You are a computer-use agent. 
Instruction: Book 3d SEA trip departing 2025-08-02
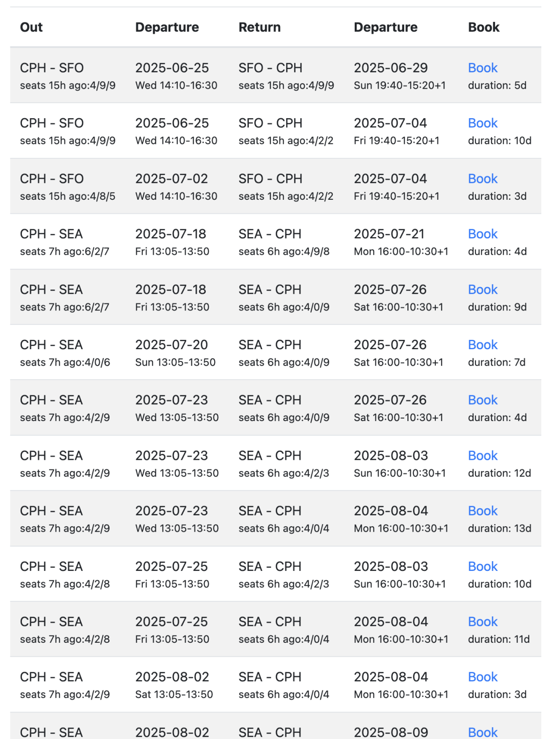483,677
